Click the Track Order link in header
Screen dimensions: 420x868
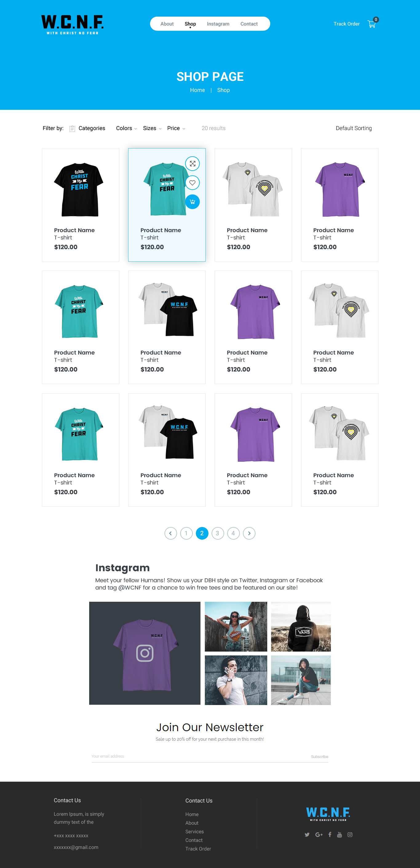coord(347,24)
